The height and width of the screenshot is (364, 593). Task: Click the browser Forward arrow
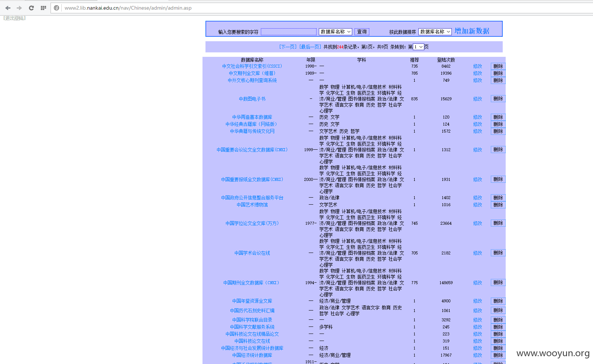19,8
